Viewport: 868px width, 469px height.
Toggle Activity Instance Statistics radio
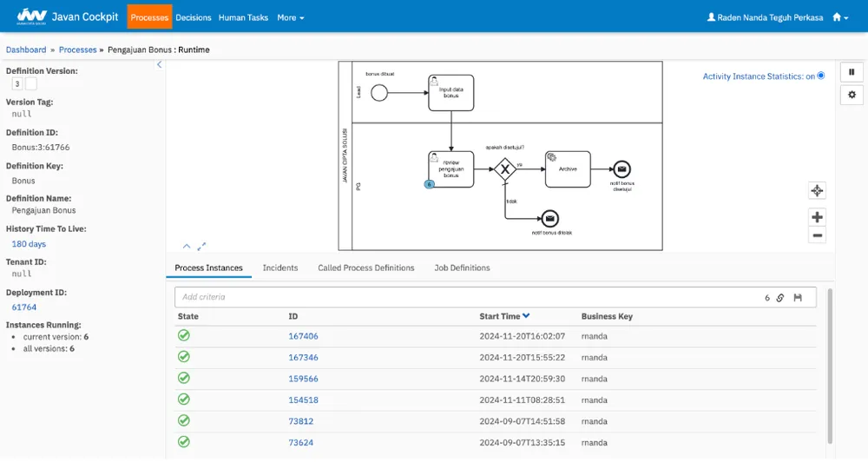(x=821, y=76)
